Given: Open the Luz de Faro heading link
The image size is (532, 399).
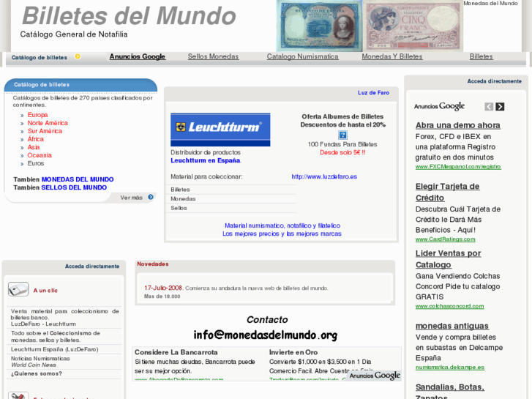Looking at the screenshot, I should click(x=373, y=93).
